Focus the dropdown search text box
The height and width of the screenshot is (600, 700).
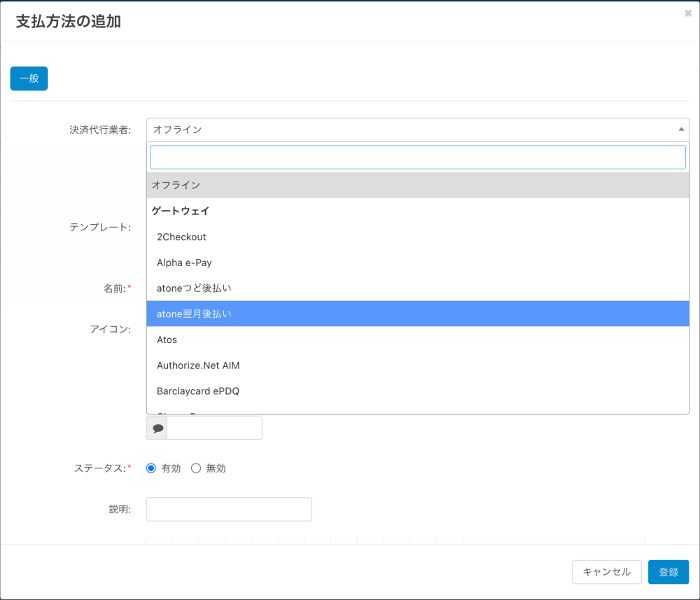tap(418, 157)
